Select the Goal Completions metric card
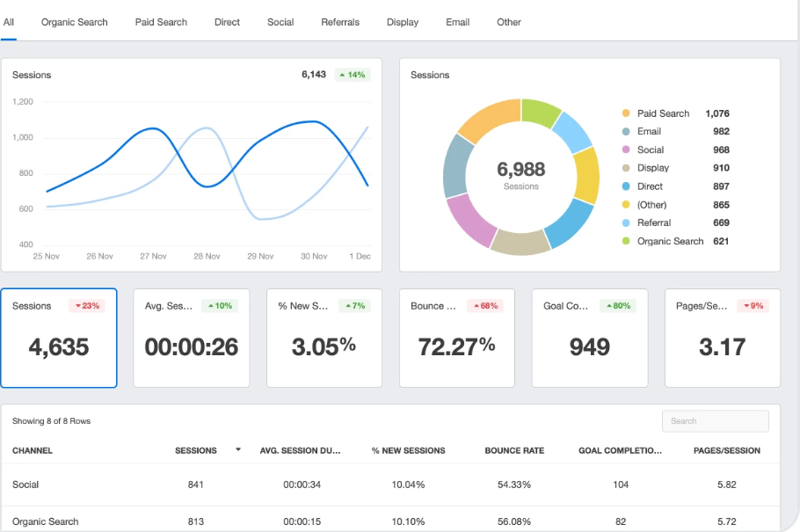The image size is (800, 532). click(589, 338)
